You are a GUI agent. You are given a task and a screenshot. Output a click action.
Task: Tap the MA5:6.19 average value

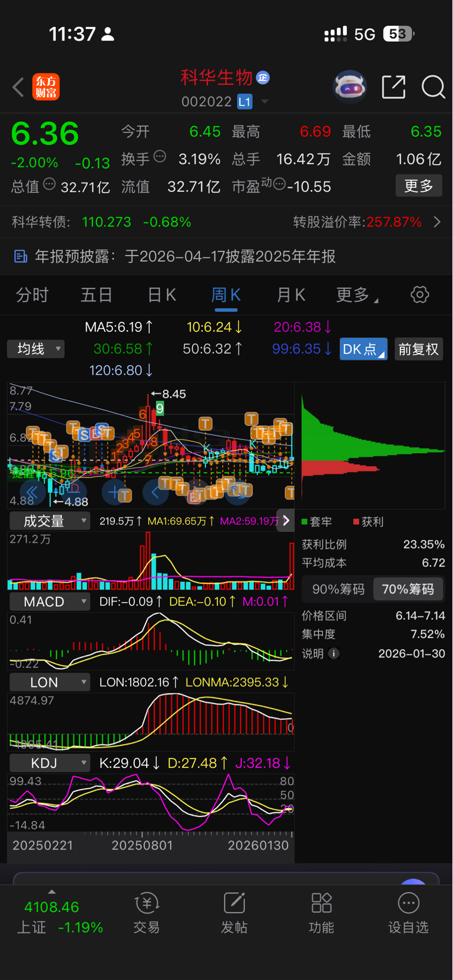[119, 327]
